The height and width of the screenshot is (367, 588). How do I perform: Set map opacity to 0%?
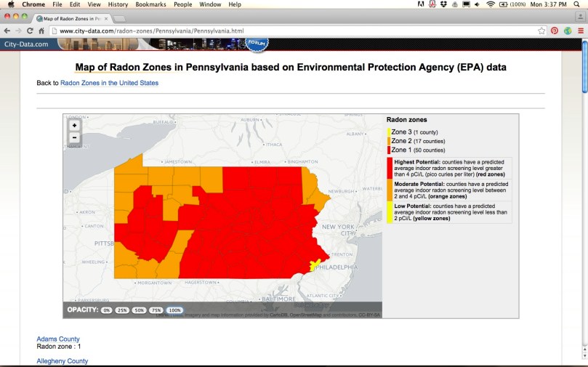107,310
